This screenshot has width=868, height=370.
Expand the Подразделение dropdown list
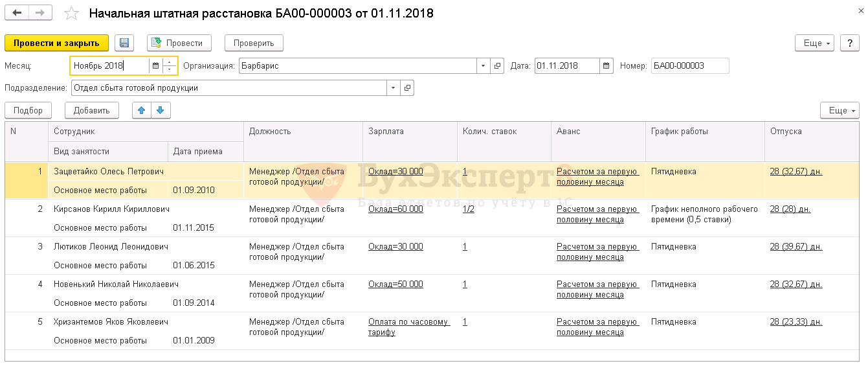(394, 87)
